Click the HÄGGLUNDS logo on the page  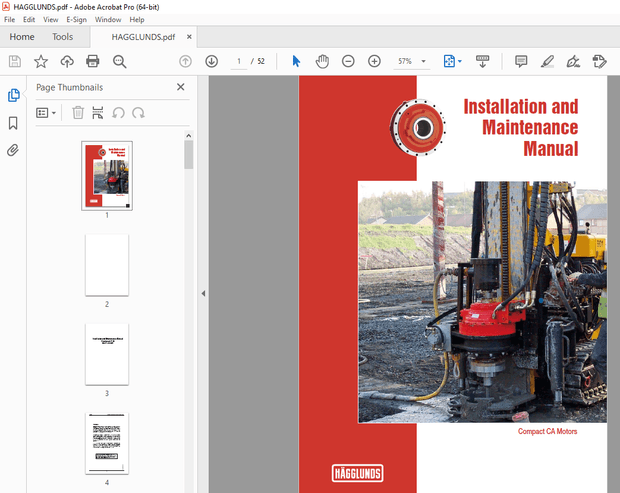pos(357,474)
